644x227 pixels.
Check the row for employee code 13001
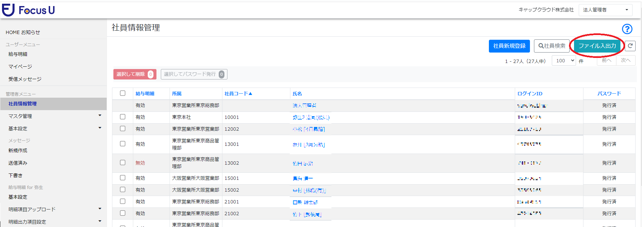[122, 144]
